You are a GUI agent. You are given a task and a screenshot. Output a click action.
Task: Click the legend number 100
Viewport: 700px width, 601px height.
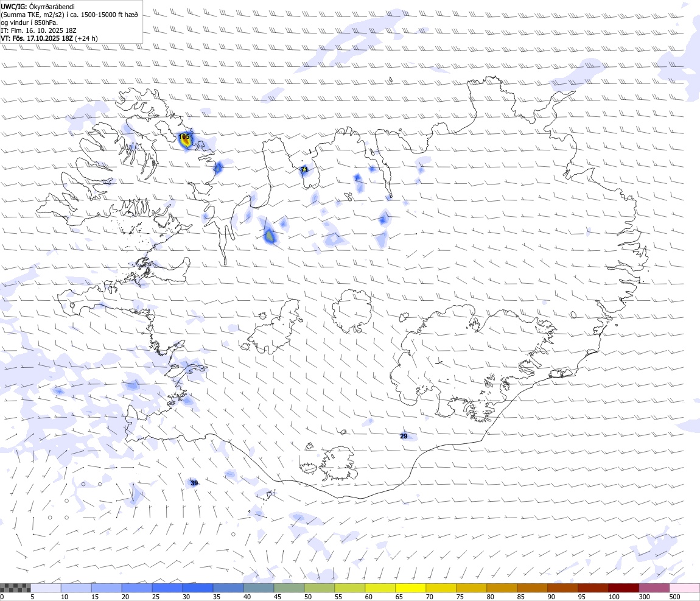(614, 597)
